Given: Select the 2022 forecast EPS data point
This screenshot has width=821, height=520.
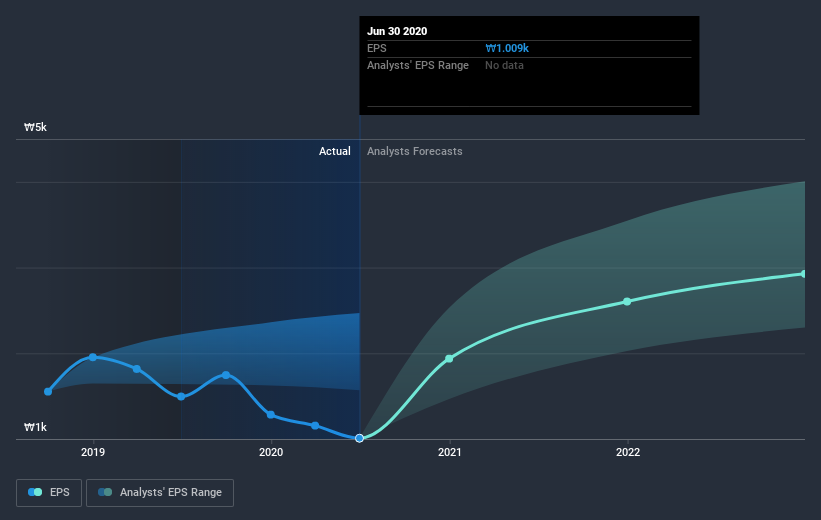Looking at the screenshot, I should (x=627, y=302).
